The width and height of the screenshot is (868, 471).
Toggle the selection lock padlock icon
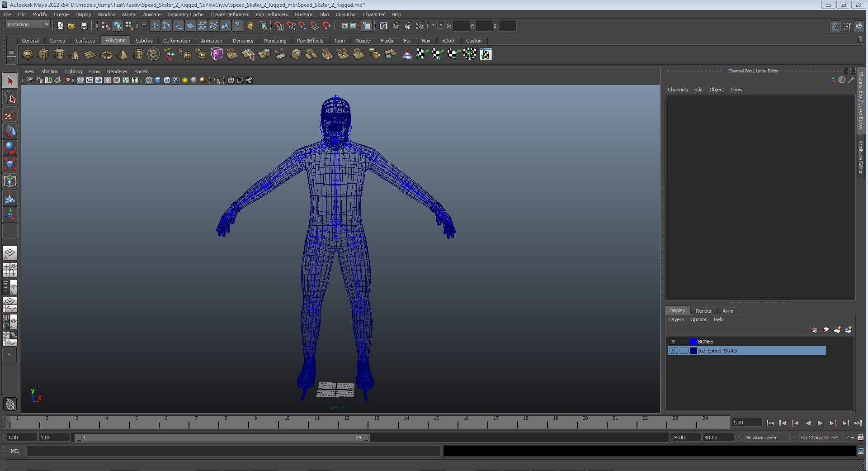(x=250, y=26)
